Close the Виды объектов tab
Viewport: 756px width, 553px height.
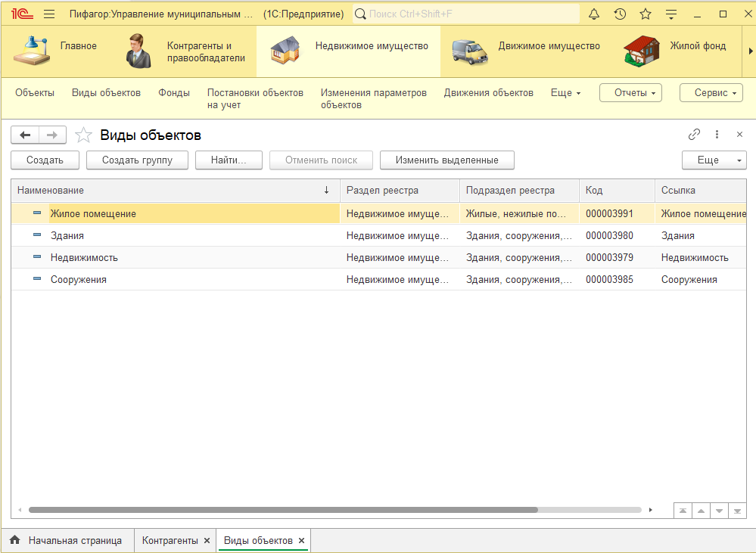click(301, 540)
